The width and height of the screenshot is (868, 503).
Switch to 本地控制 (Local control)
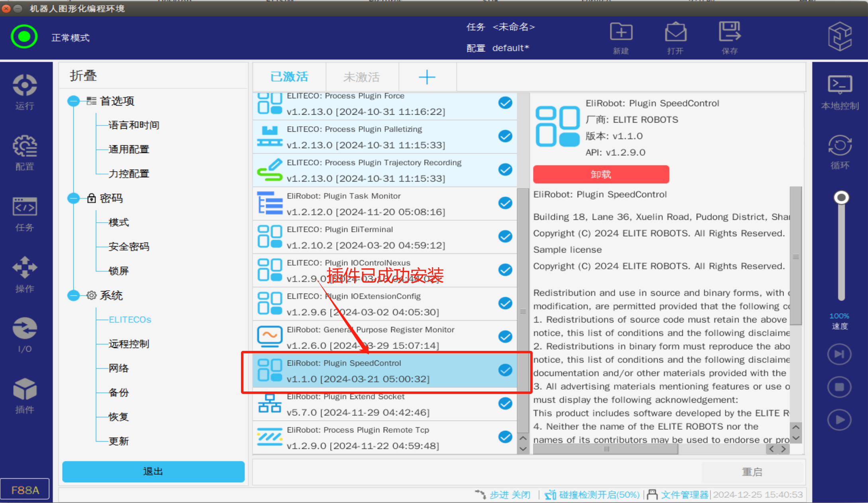pyautogui.click(x=840, y=93)
